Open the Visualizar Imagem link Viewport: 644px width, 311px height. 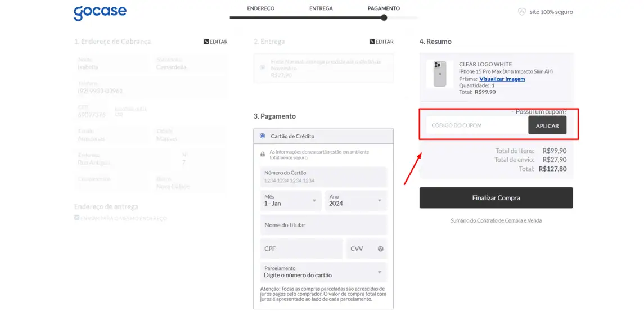[502, 79]
